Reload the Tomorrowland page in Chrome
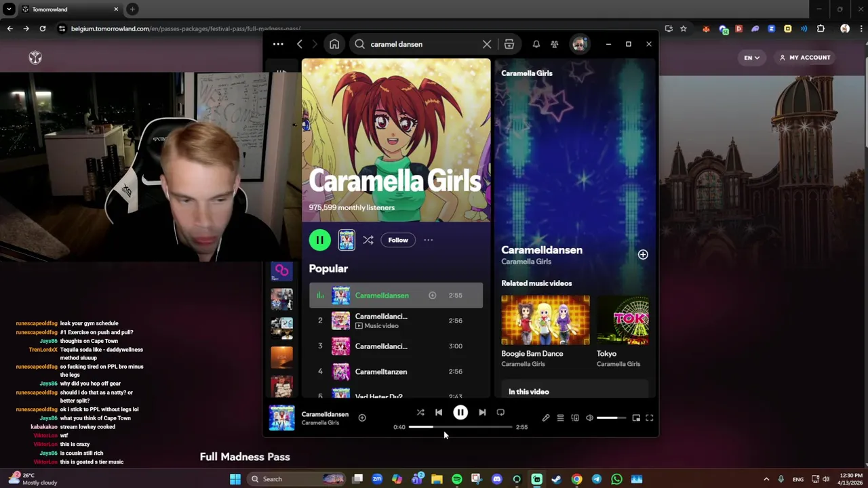Image resolution: width=868 pixels, height=488 pixels. pyautogui.click(x=42, y=28)
